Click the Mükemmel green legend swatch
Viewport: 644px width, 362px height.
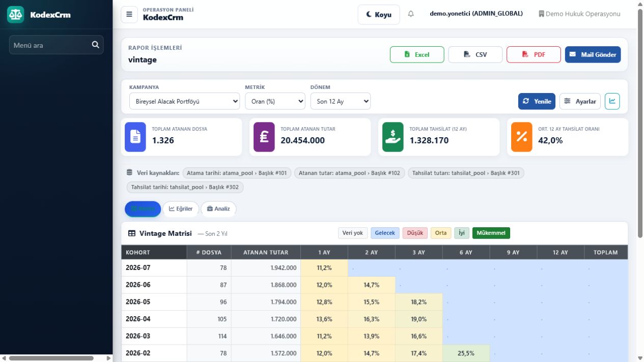pos(491,233)
